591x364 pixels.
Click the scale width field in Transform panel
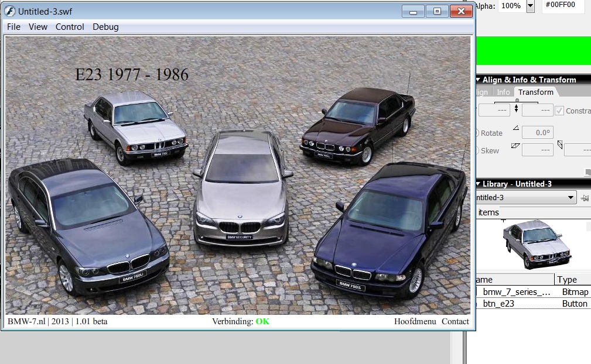coord(494,110)
